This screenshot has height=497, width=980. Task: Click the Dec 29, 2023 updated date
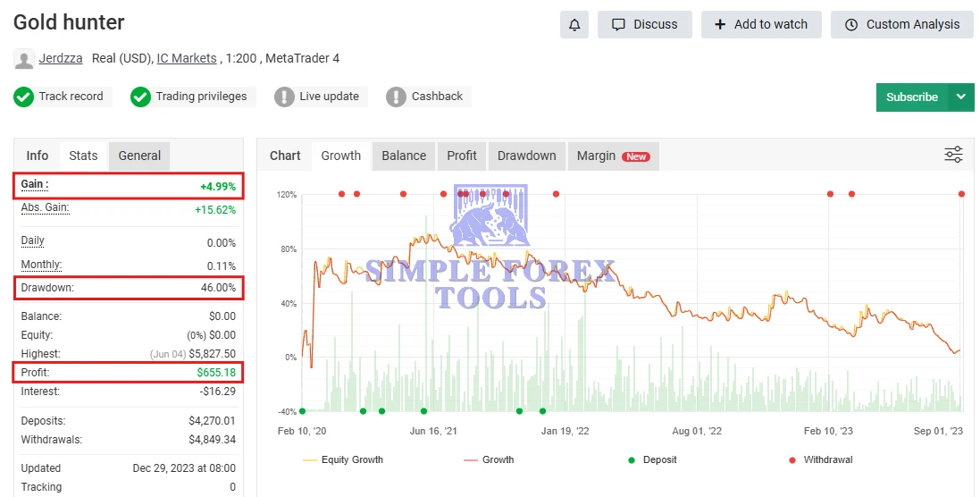[184, 468]
